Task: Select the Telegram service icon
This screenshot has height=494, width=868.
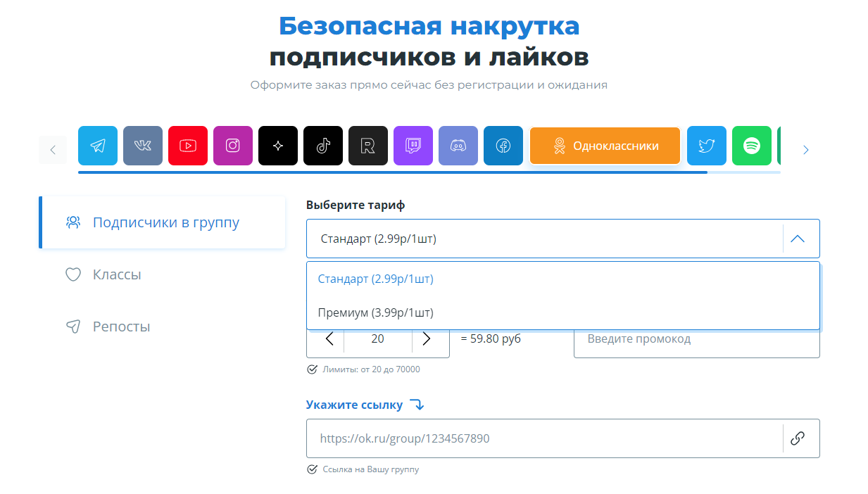Action: [x=98, y=146]
